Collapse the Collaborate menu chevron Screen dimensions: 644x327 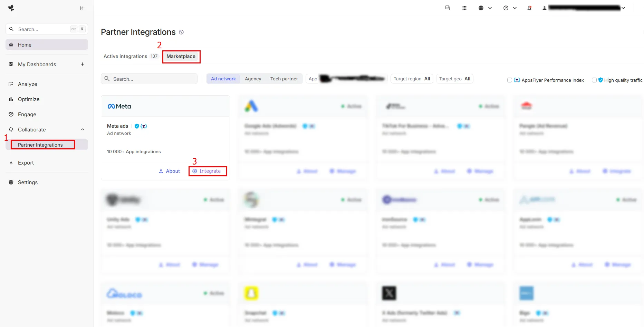[x=83, y=129]
